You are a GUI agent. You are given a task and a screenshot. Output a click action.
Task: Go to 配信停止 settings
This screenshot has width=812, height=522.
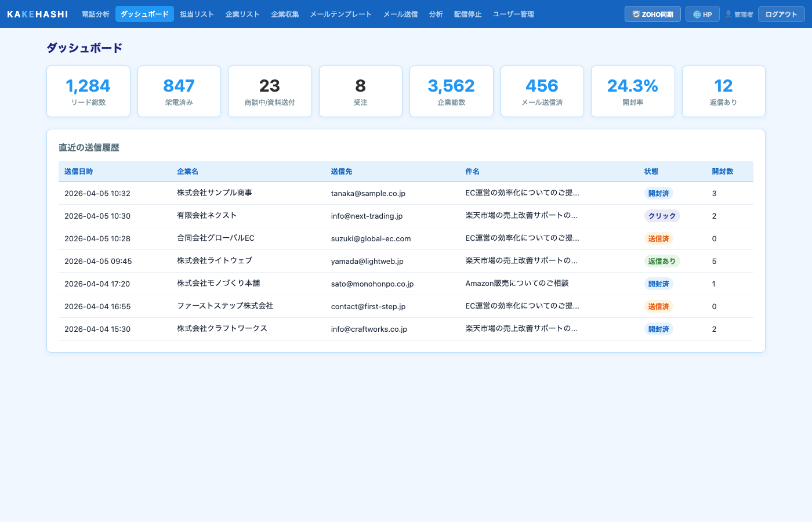468,14
